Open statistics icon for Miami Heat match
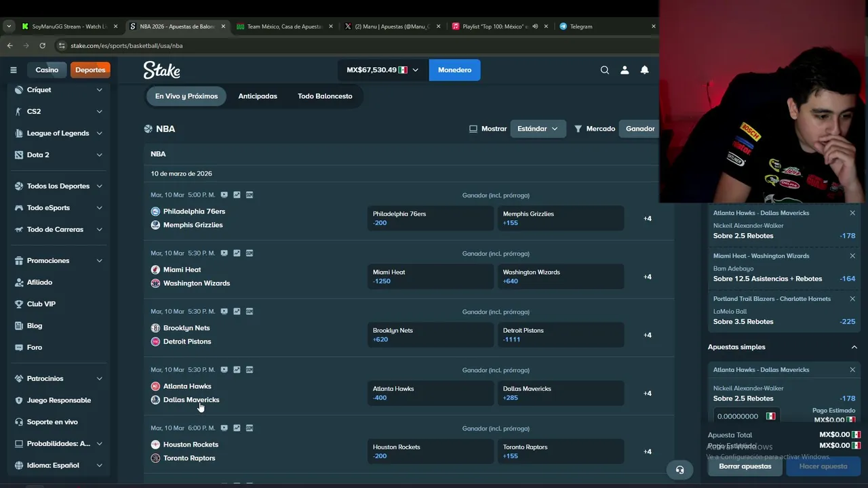This screenshot has width=868, height=488. pos(237,253)
